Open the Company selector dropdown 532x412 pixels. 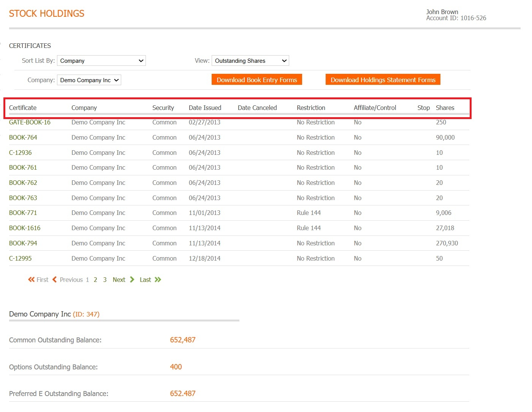[x=89, y=80]
